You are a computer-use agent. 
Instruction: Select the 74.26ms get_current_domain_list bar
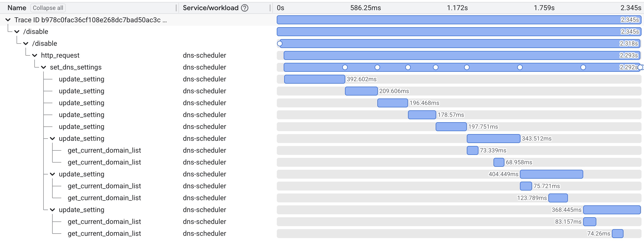618,234
